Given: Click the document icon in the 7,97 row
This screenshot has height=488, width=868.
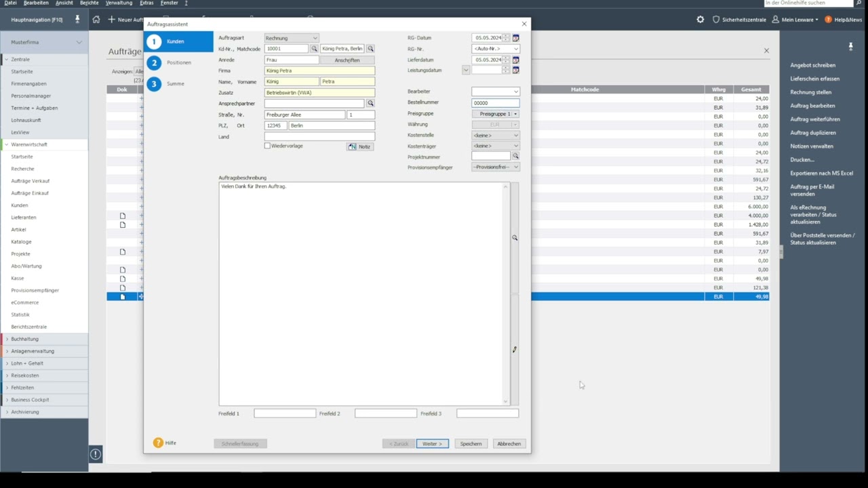Looking at the screenshot, I should point(123,251).
